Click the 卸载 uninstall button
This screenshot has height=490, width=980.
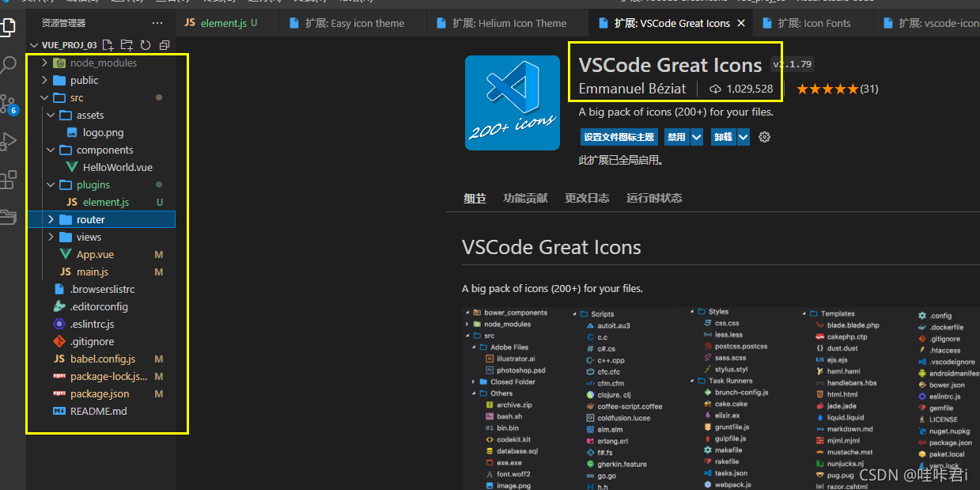(723, 137)
